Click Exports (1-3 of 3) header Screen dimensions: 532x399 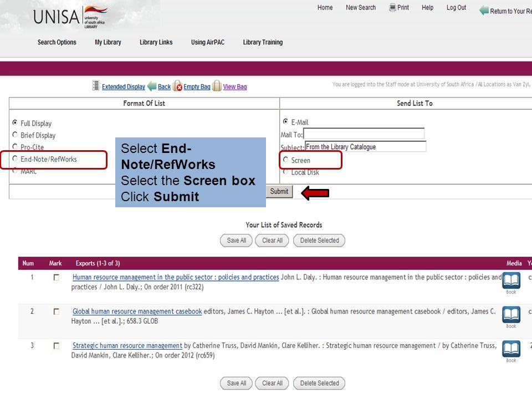click(x=98, y=263)
